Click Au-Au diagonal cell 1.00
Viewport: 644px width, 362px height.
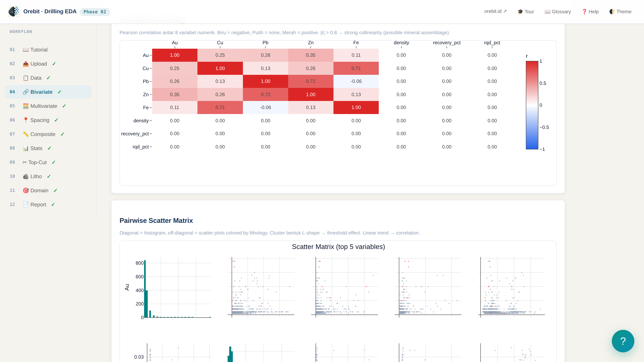(175, 55)
